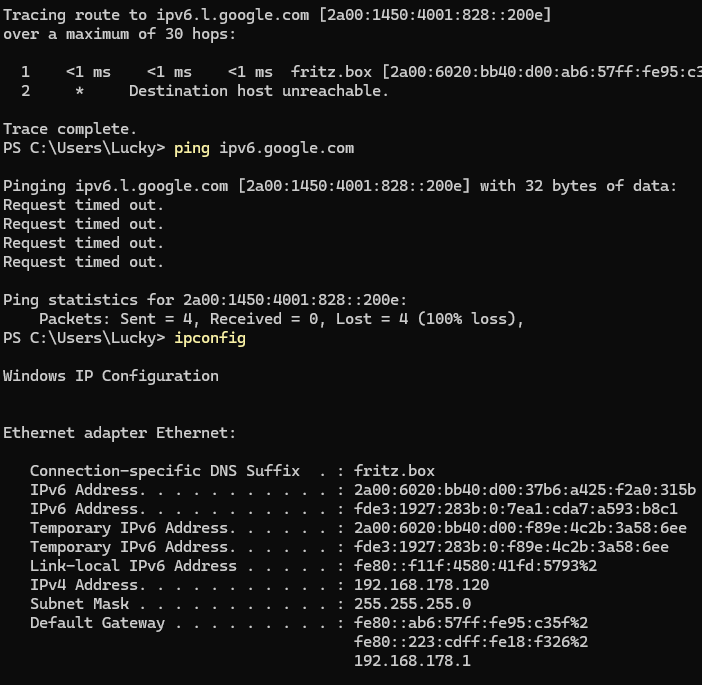Click the Trace complete line

(70, 129)
